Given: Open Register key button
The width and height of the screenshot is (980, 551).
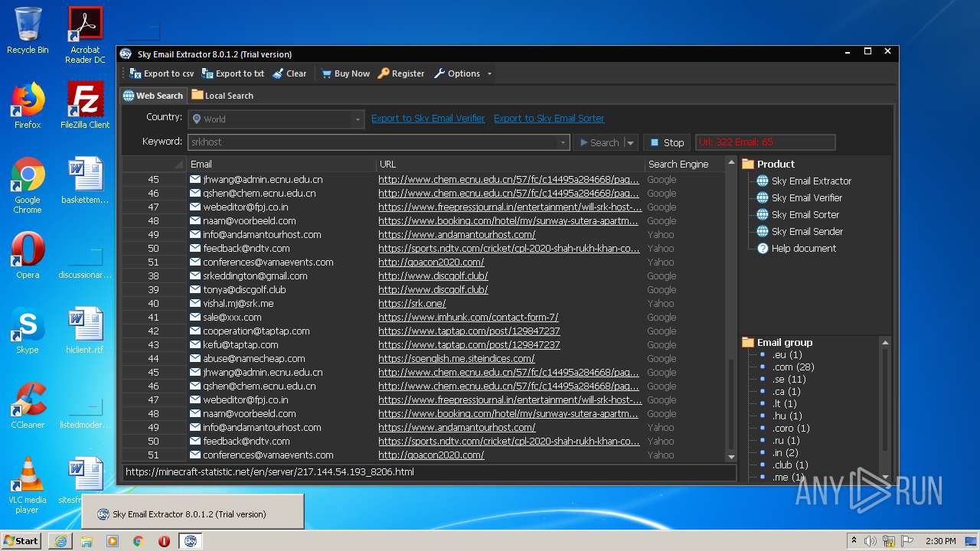Looking at the screenshot, I should pos(401,73).
